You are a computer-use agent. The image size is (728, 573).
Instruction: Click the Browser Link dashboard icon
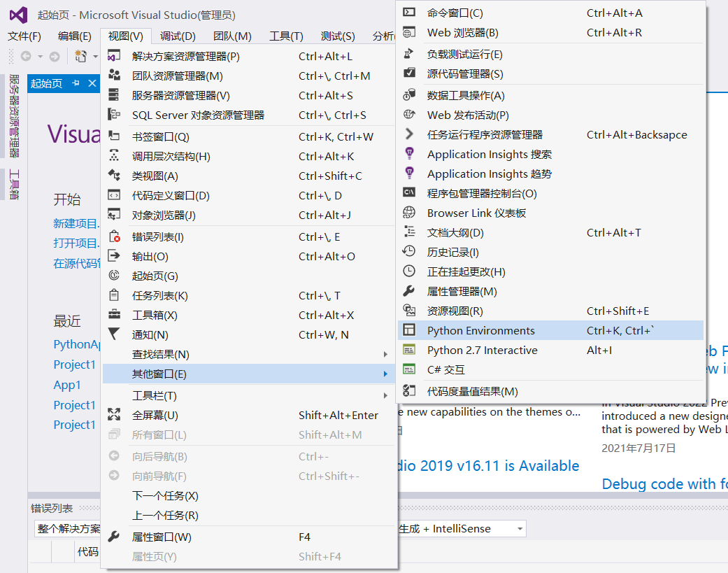(x=409, y=212)
